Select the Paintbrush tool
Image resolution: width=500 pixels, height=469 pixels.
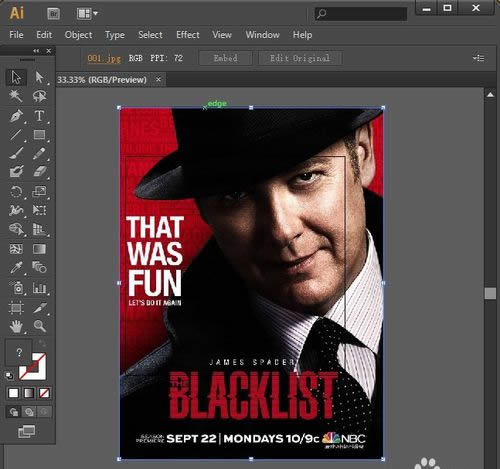16,154
